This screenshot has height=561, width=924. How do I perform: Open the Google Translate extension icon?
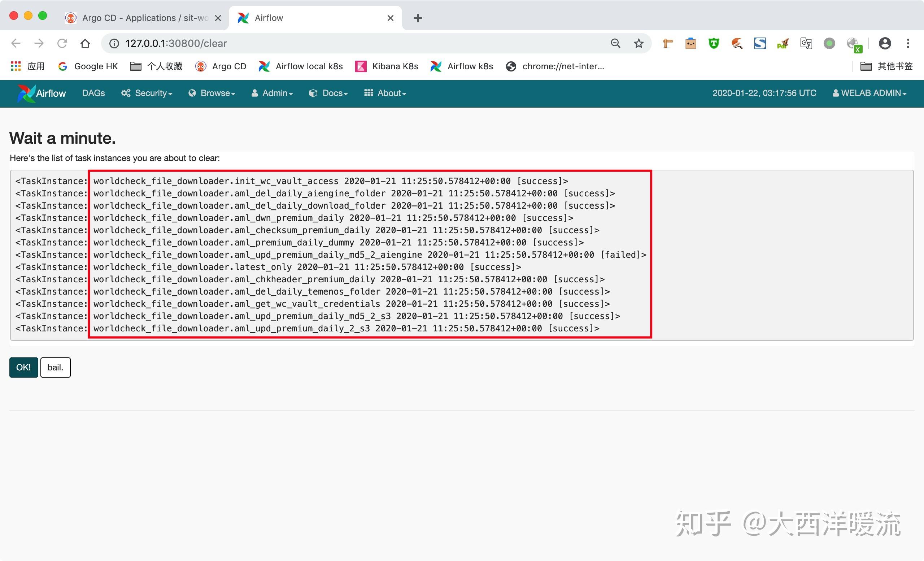point(806,43)
